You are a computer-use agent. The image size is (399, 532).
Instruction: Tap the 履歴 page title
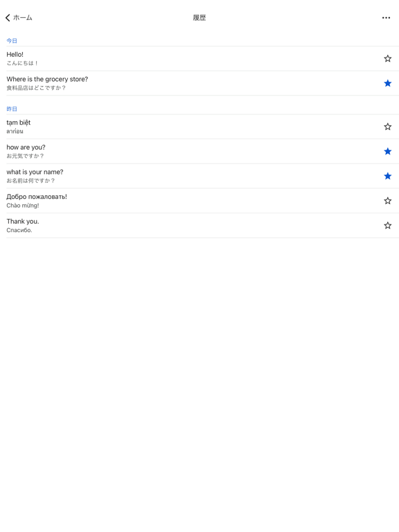click(199, 17)
